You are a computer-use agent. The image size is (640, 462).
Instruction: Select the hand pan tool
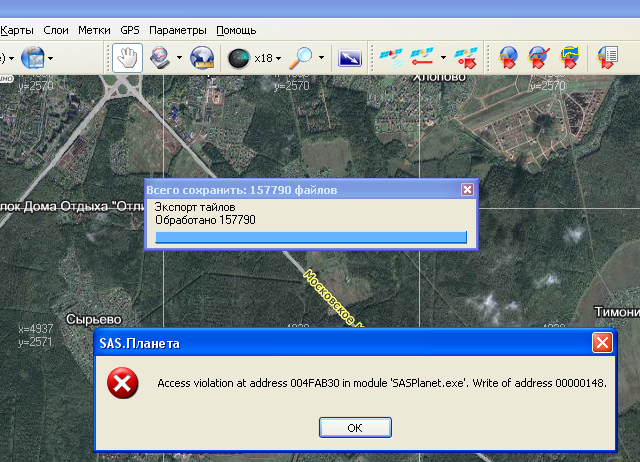coord(126,58)
